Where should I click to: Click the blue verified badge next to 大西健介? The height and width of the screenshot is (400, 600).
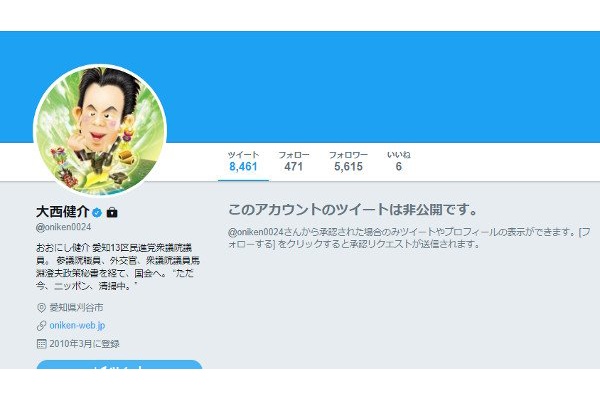click(97, 212)
